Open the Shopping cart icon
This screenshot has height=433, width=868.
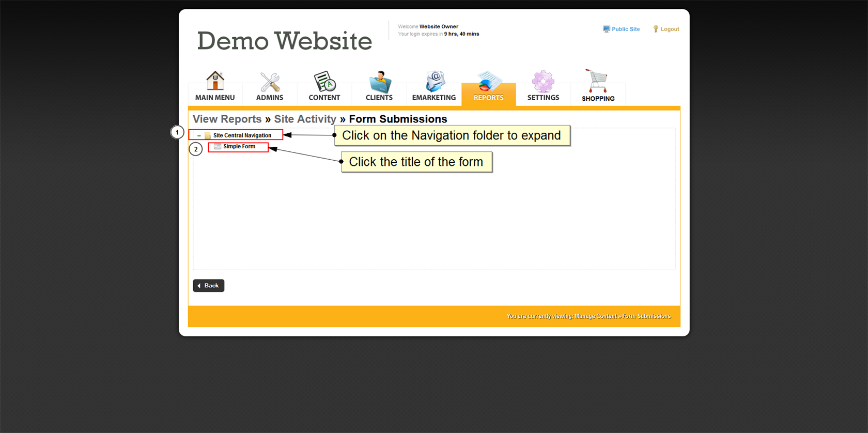[x=597, y=81]
